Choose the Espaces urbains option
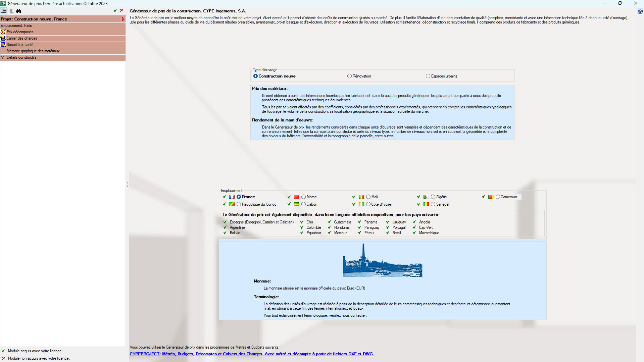Screen dimensions: 644x362 [428, 76]
